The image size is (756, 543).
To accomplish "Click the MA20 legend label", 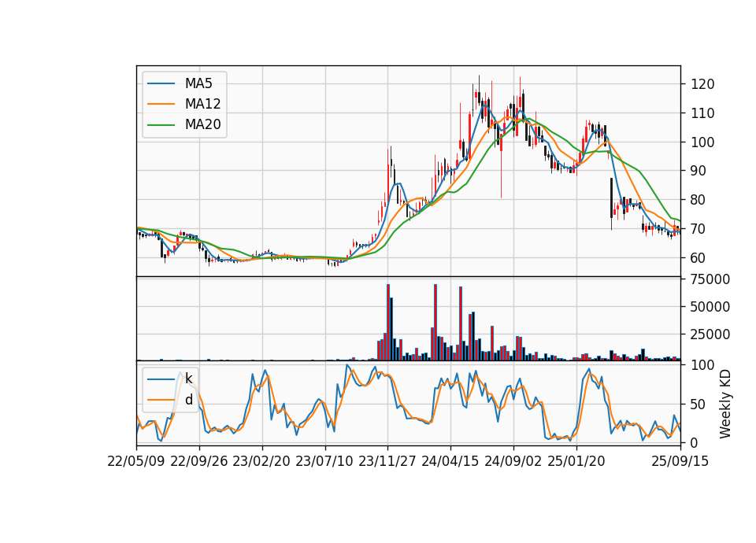I will [x=202, y=124].
